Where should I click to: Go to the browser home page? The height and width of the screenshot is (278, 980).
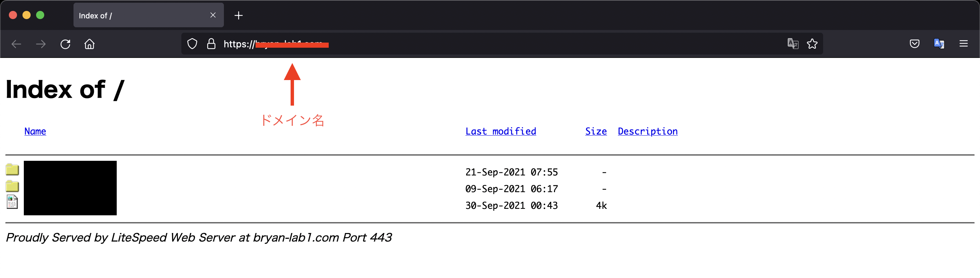(89, 44)
